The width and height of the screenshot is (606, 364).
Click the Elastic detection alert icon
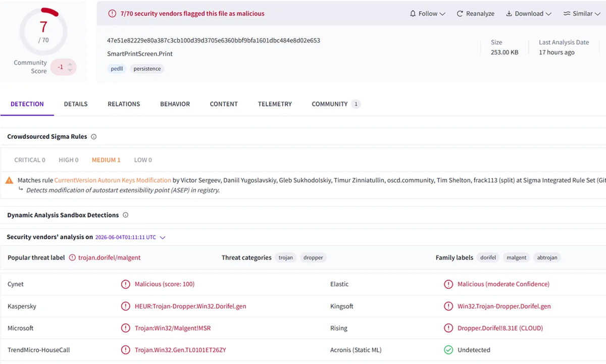point(448,284)
